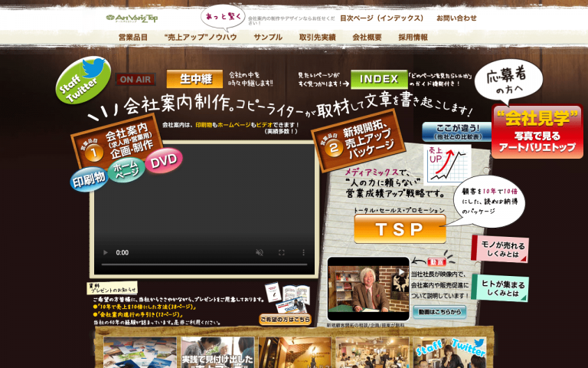Click the 会社案内 企画・制作 wooden sign
Viewport: 588px width, 368px height.
117,141
